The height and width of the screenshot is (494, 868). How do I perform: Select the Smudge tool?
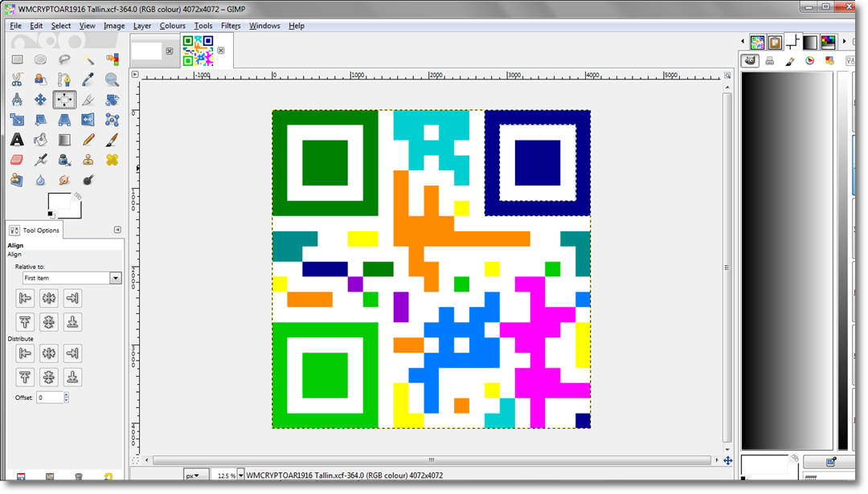click(64, 180)
